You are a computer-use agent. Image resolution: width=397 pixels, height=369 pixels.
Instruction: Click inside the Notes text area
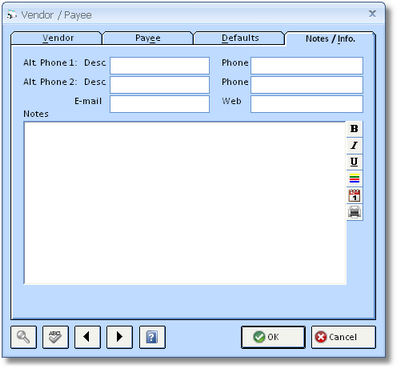pos(185,203)
